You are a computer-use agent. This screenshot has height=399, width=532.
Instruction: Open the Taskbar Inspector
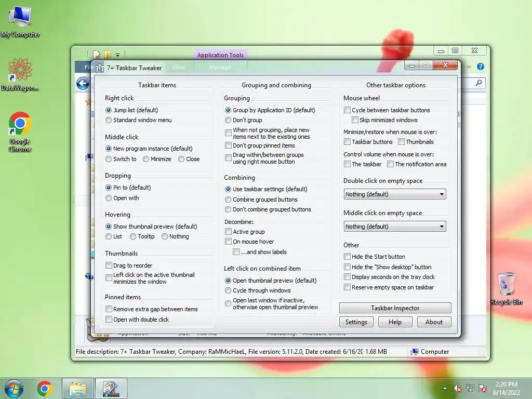pos(395,308)
